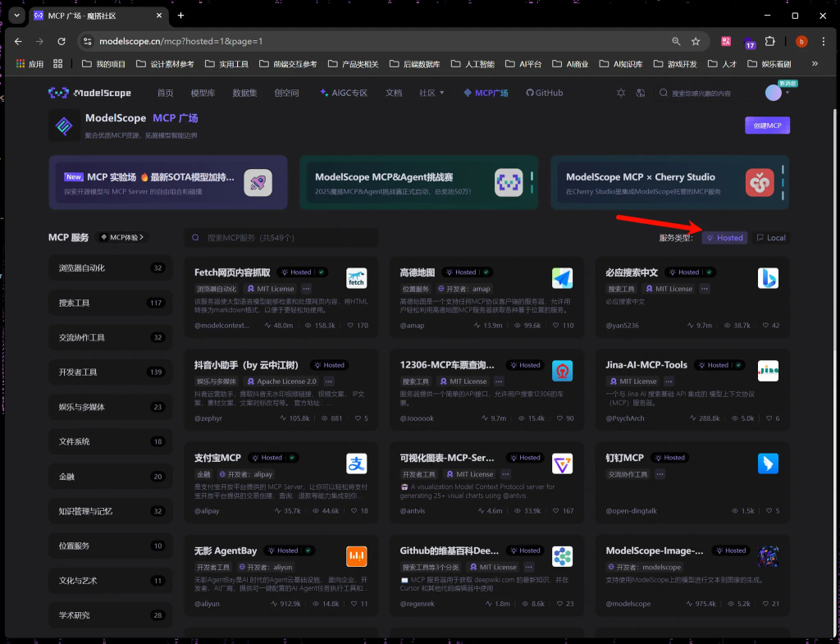Show more bookmarks with the chevron
Viewport: 840px width, 644px height.
click(x=815, y=64)
